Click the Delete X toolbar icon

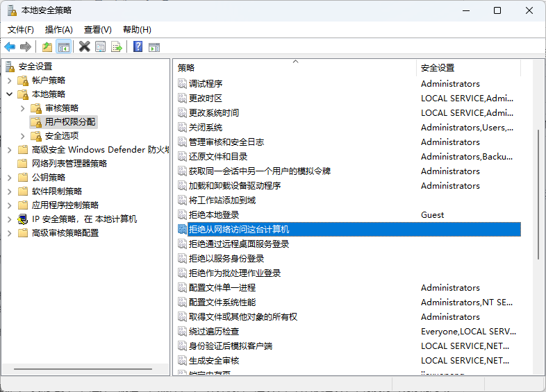84,46
